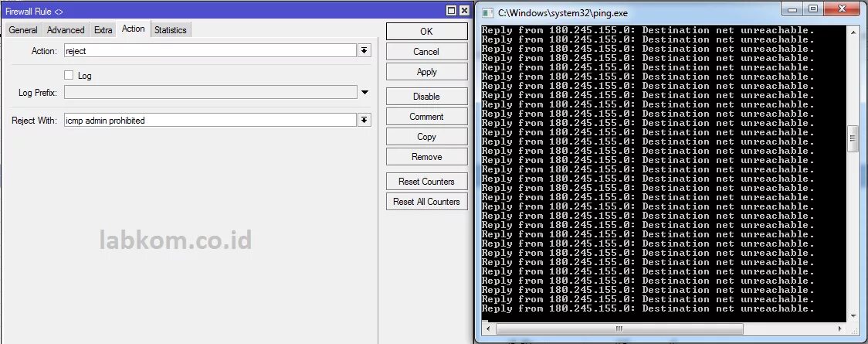
Task: Enable the Log checkbox
Action: point(69,75)
